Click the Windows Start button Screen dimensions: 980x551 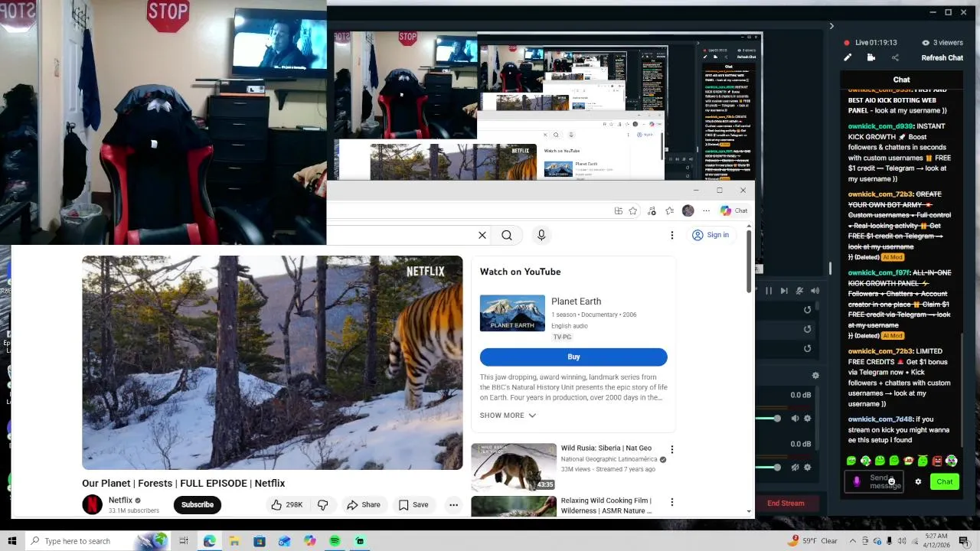(x=11, y=541)
